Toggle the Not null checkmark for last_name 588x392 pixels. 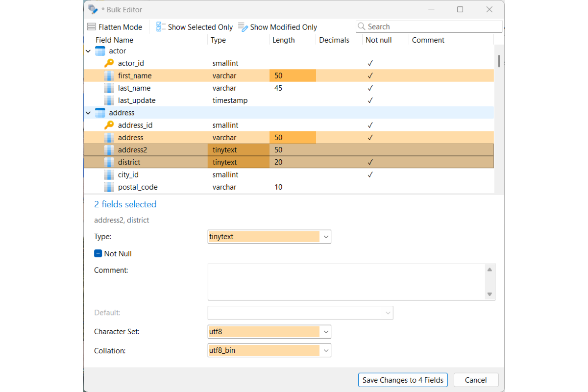(x=370, y=88)
